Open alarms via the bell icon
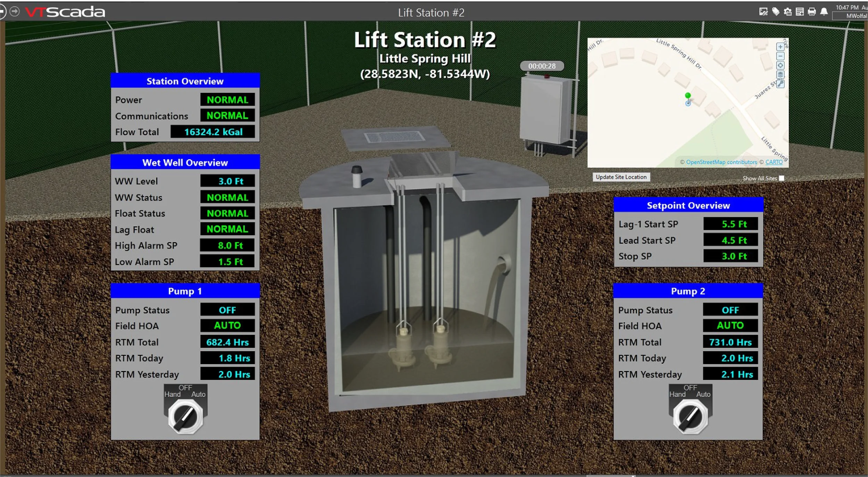Image resolution: width=868 pixels, height=477 pixels. click(824, 12)
